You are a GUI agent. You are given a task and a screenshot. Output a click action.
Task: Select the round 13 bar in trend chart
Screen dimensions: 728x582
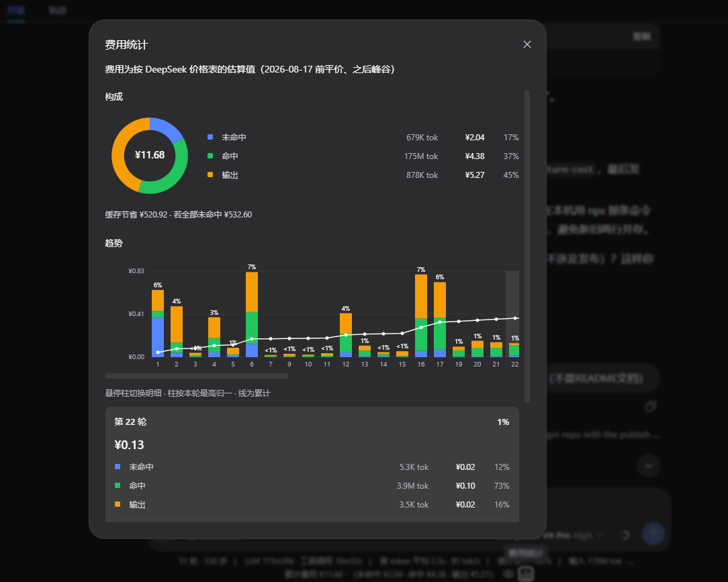[x=365, y=351]
